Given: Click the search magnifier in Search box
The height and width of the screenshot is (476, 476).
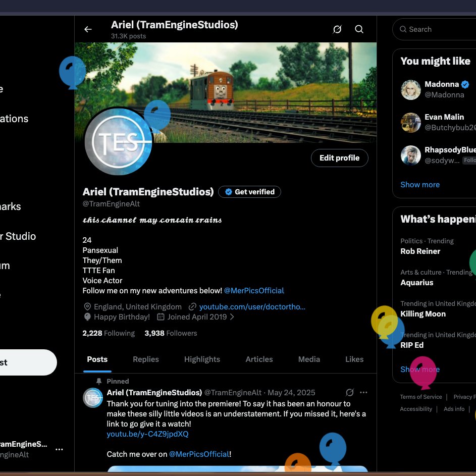Looking at the screenshot, I should pyautogui.click(x=403, y=29).
